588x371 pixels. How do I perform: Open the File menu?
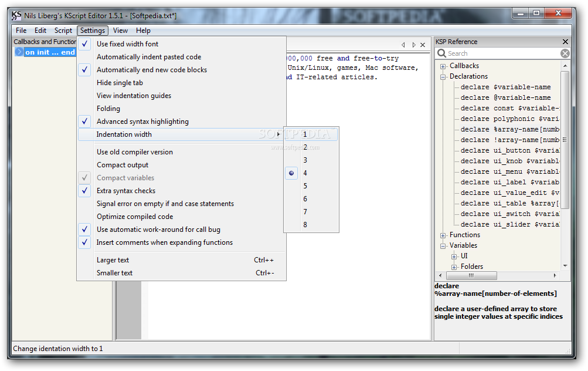coord(21,31)
